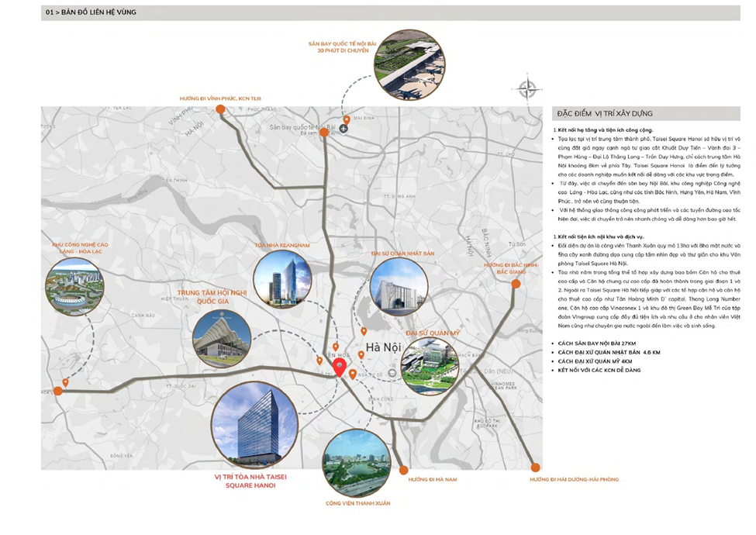Open the Keangnam tower photo circle
The image size is (756, 535).
[x=282, y=279]
